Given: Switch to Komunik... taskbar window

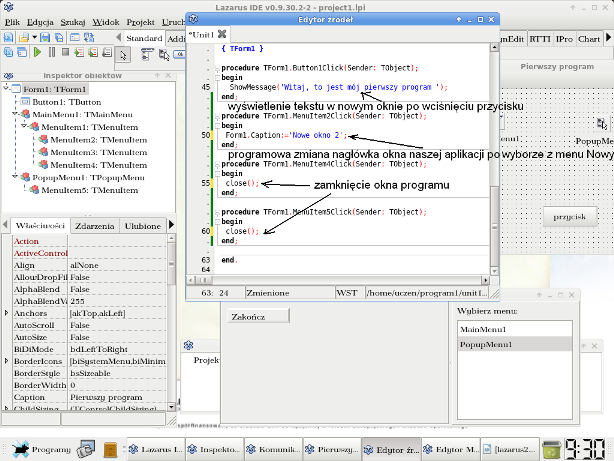Looking at the screenshot, I should [x=273, y=449].
